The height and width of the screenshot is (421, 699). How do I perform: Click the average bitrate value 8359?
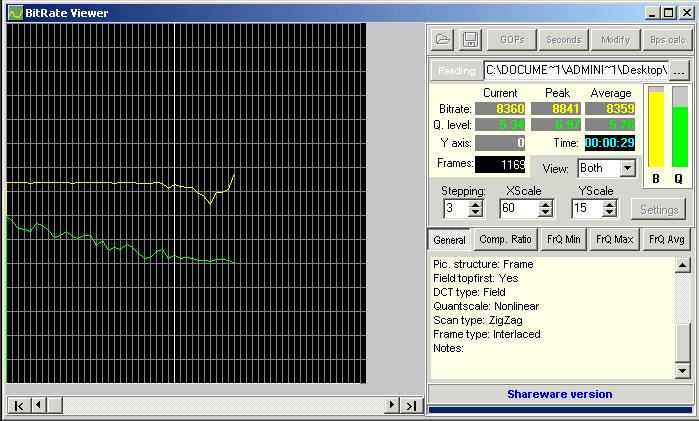[610, 108]
